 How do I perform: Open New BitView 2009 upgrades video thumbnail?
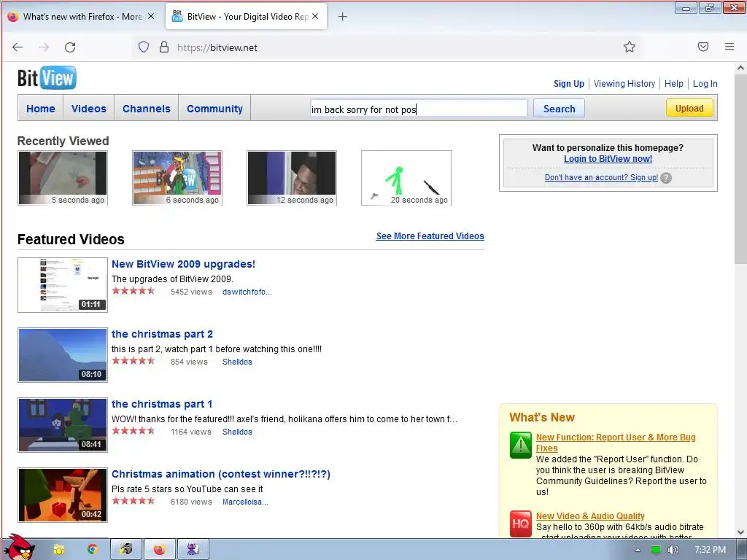(x=63, y=285)
